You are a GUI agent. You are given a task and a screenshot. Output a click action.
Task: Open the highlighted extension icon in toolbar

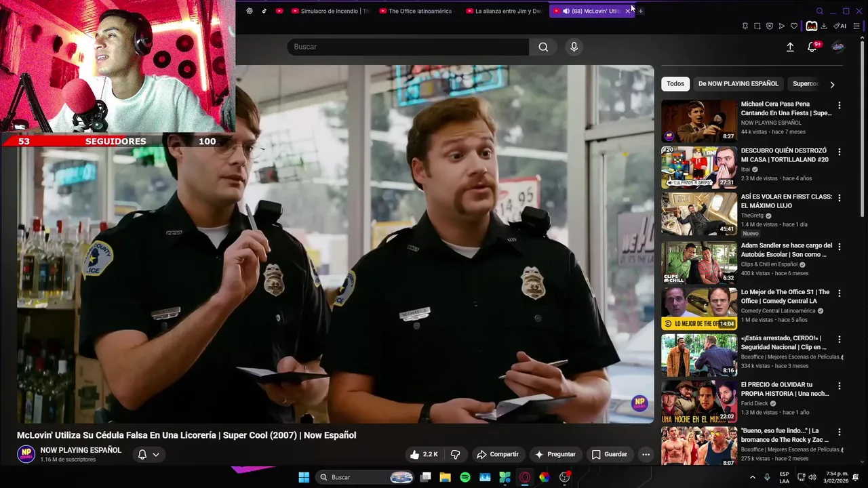click(x=811, y=26)
